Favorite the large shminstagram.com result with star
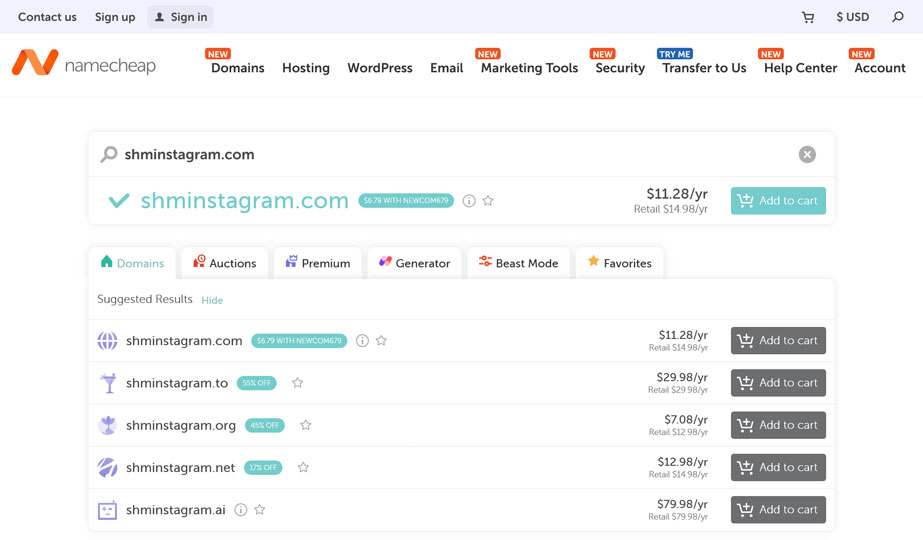This screenshot has height=540, width=923. point(488,201)
